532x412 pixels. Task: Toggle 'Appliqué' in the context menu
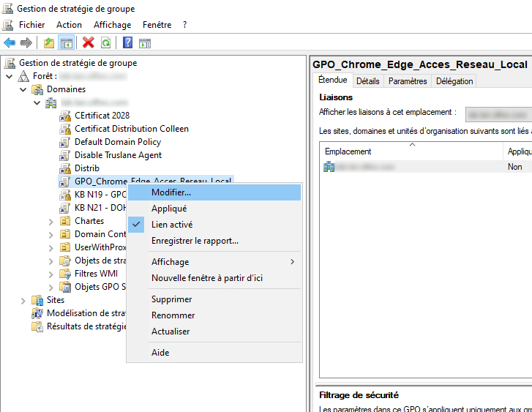pyautogui.click(x=169, y=209)
